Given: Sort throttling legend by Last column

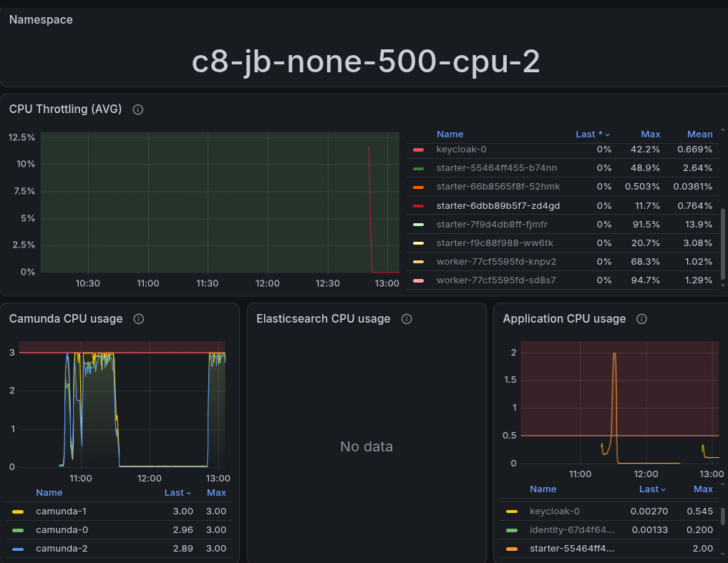Looking at the screenshot, I should click(x=593, y=134).
